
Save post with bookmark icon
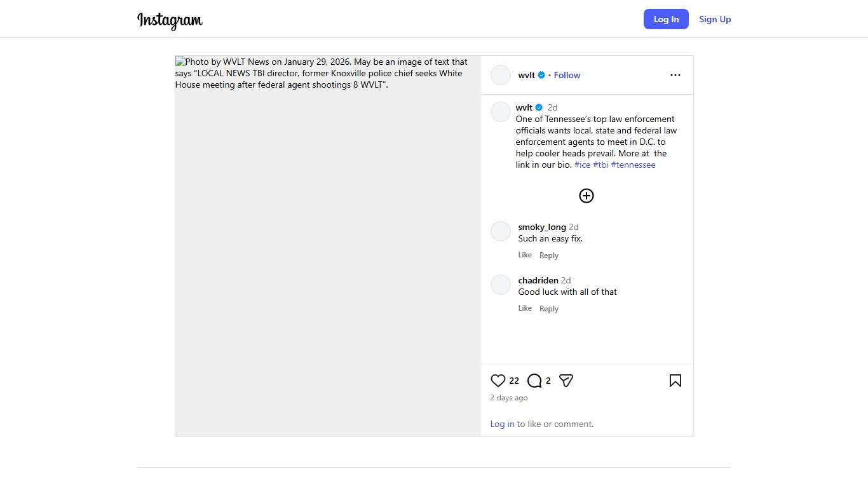675,381
